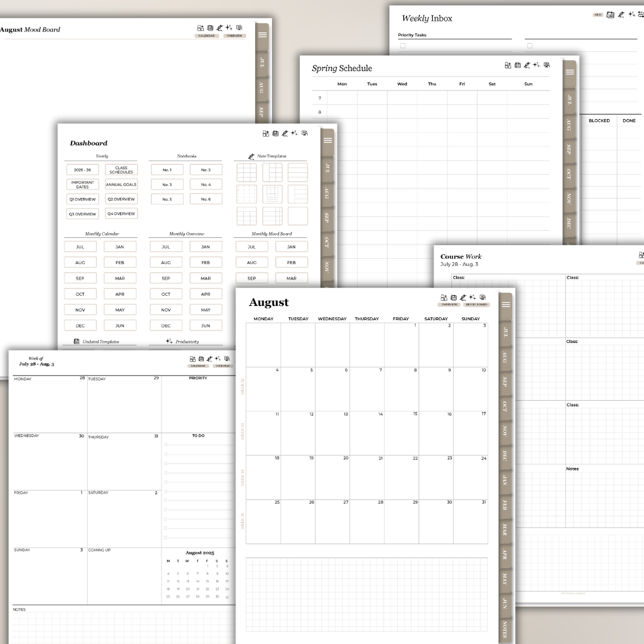
Task: Choose the dot grid note template thumbnail
Action: [246, 194]
